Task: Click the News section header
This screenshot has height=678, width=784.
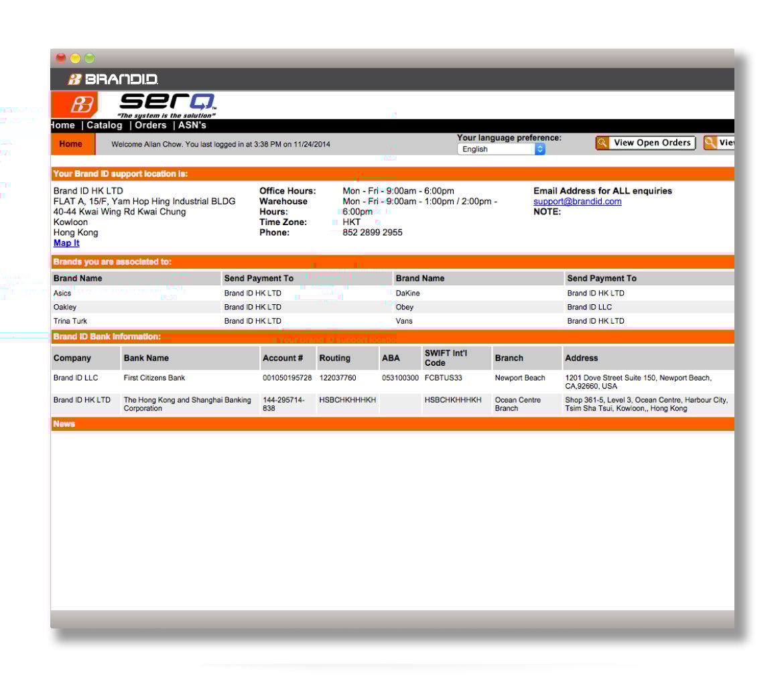Action: 393,424
